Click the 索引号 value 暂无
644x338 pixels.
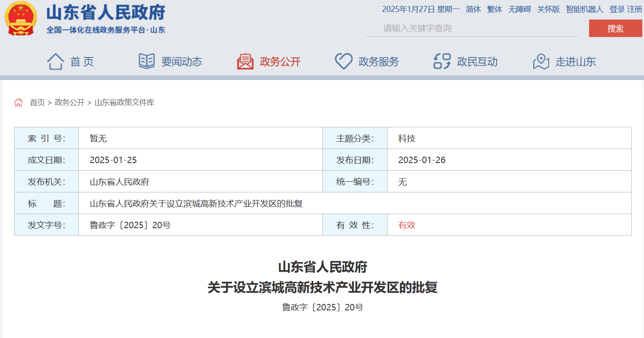pyautogui.click(x=98, y=138)
